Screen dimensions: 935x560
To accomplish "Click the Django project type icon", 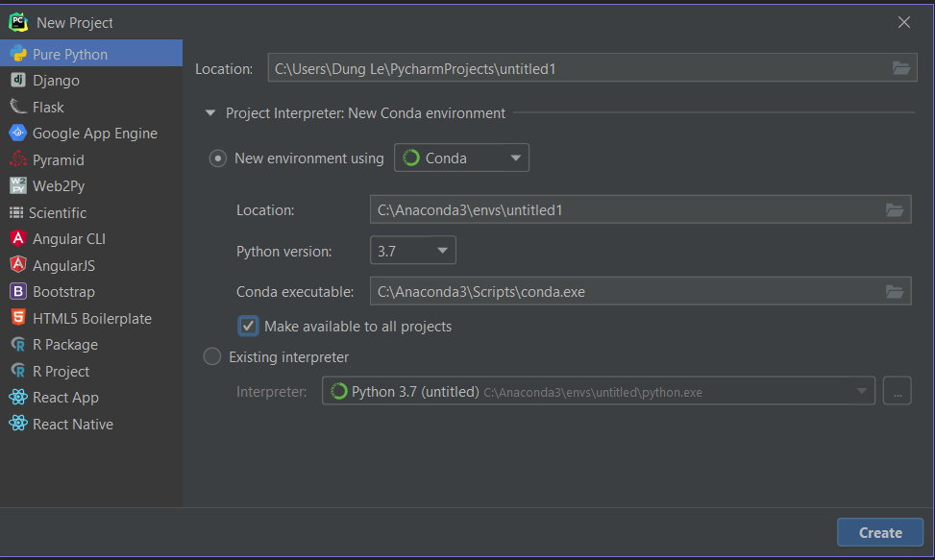I will click(17, 81).
